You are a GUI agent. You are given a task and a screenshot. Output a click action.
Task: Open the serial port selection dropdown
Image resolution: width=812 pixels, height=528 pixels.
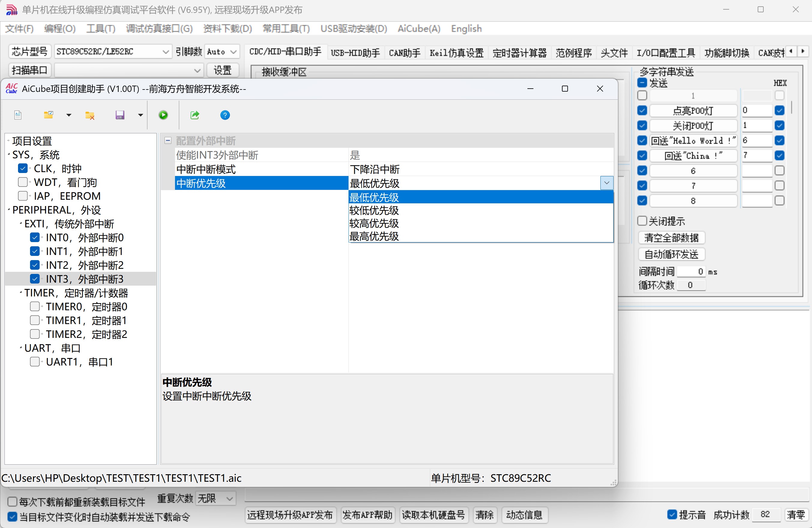pyautogui.click(x=129, y=70)
